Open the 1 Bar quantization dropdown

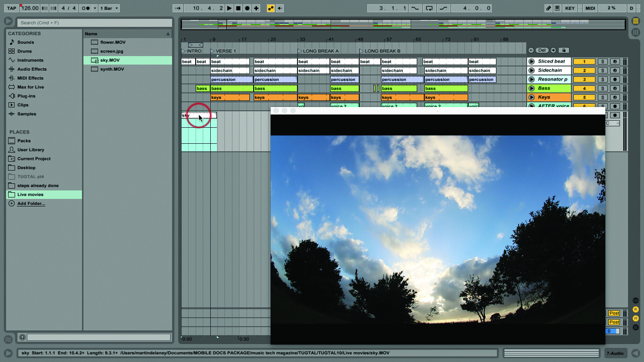tap(109, 8)
